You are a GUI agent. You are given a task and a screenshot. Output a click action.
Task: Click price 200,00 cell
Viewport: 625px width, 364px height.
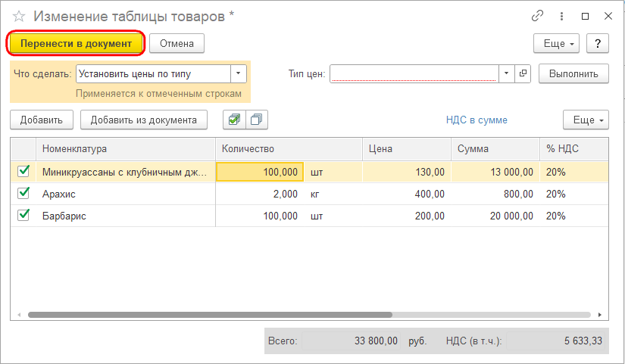(x=407, y=216)
